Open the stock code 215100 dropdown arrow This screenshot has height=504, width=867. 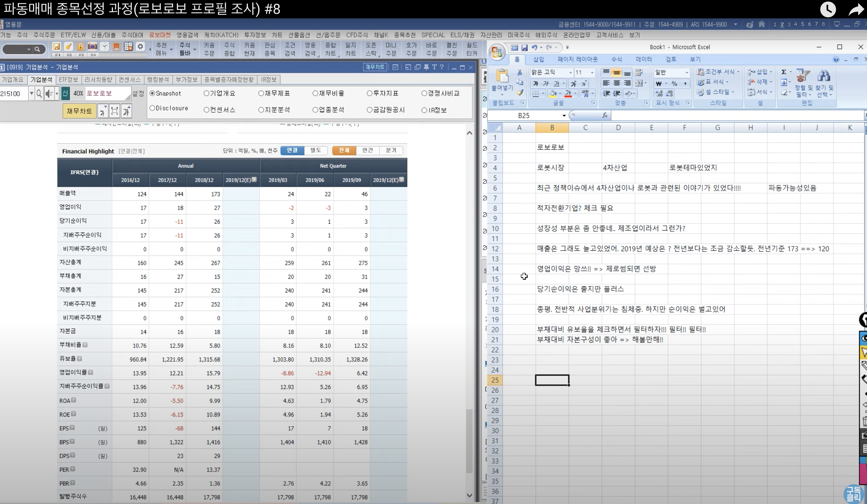[31, 93]
